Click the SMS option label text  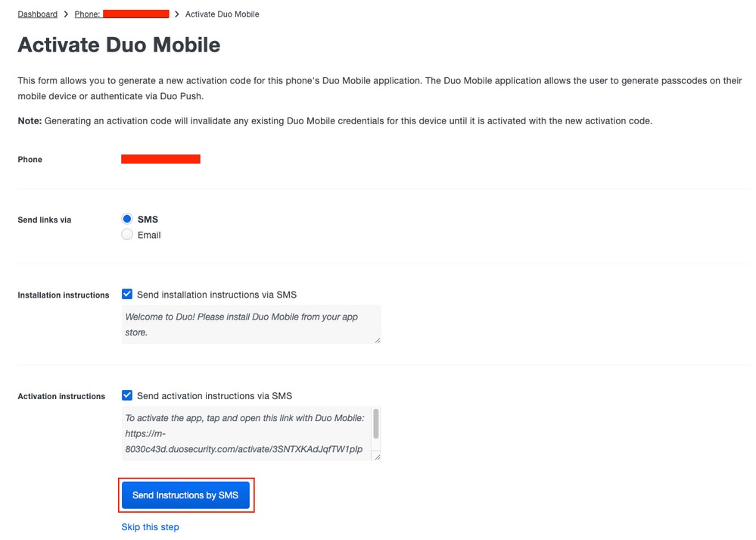click(147, 219)
